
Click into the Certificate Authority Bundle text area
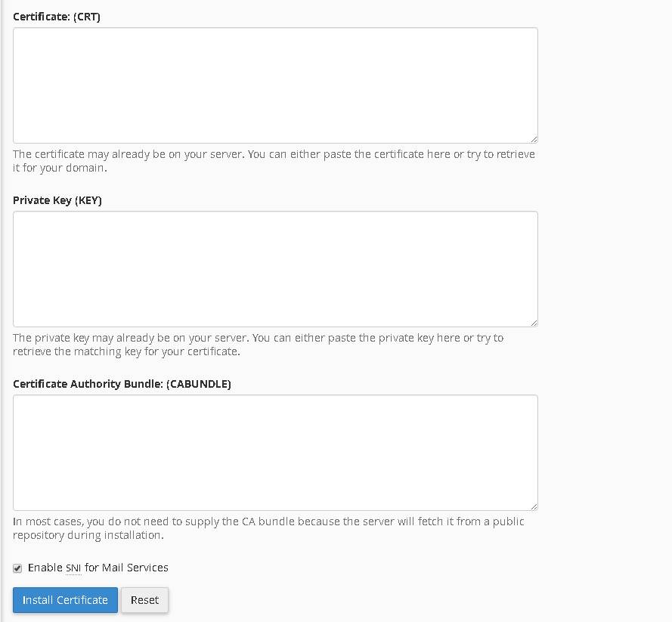[275, 453]
